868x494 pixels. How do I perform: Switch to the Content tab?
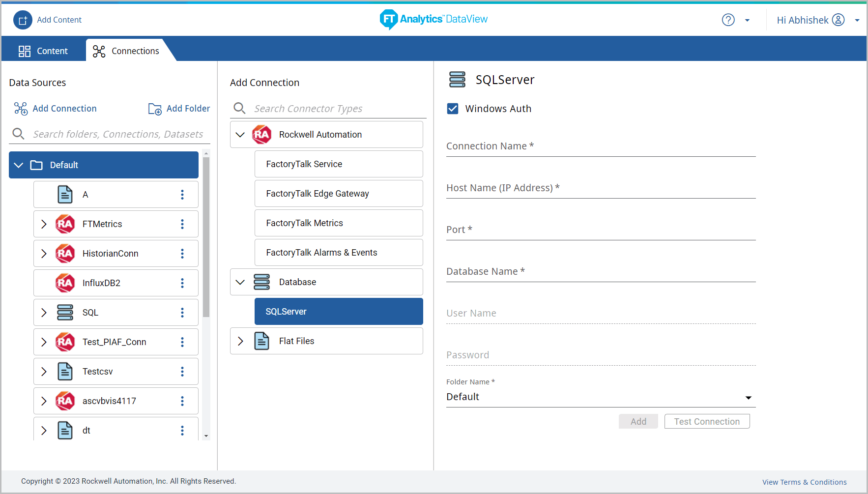coord(43,51)
